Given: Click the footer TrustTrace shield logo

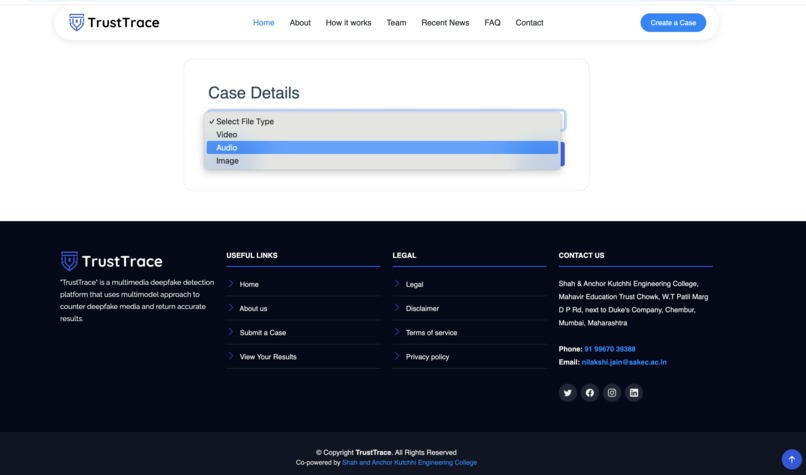Looking at the screenshot, I should click(x=69, y=261).
